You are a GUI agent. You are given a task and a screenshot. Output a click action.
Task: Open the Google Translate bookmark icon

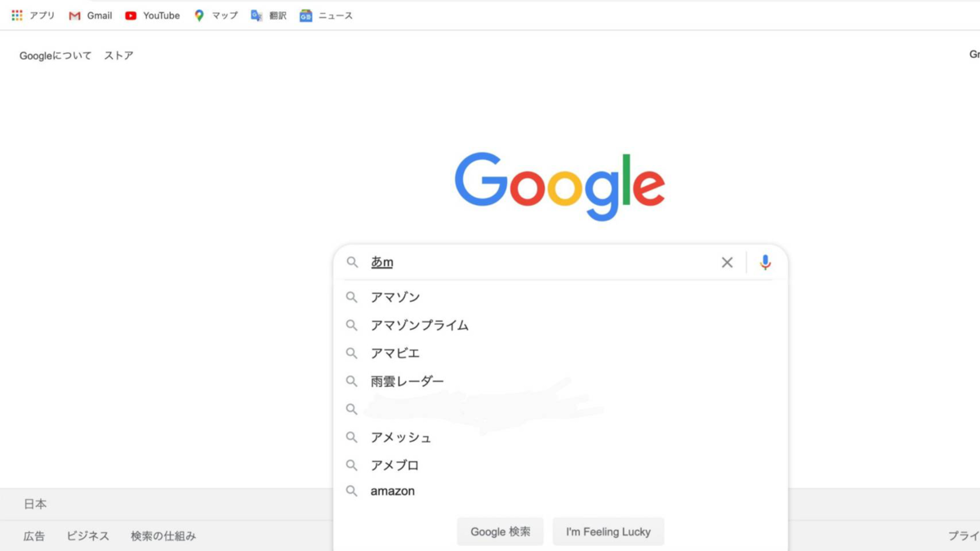click(x=256, y=16)
